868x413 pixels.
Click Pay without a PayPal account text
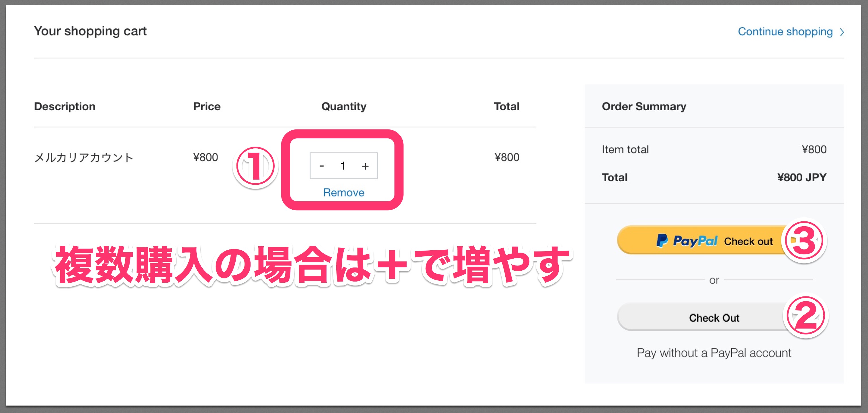714,353
